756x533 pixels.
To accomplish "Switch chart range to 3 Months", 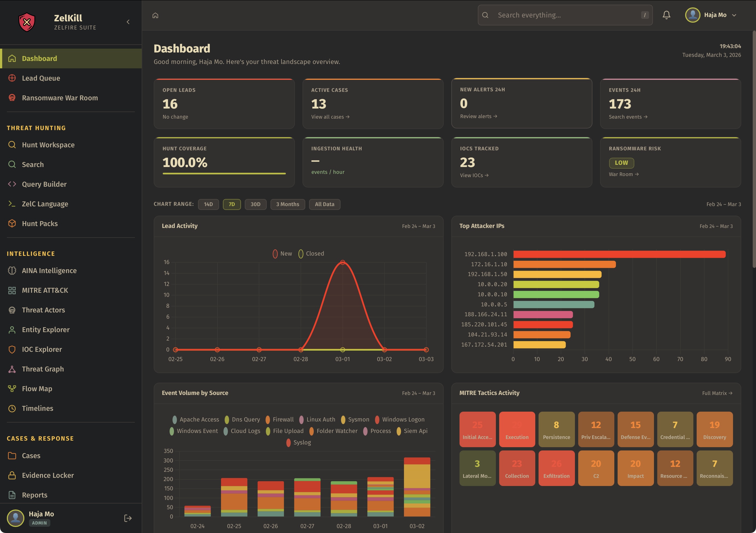I will click(287, 204).
